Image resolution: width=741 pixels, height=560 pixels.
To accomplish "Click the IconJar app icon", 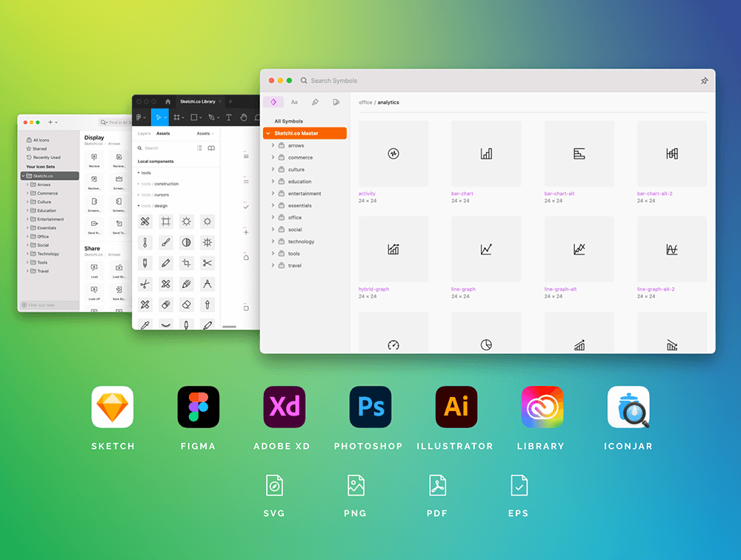I will point(628,407).
